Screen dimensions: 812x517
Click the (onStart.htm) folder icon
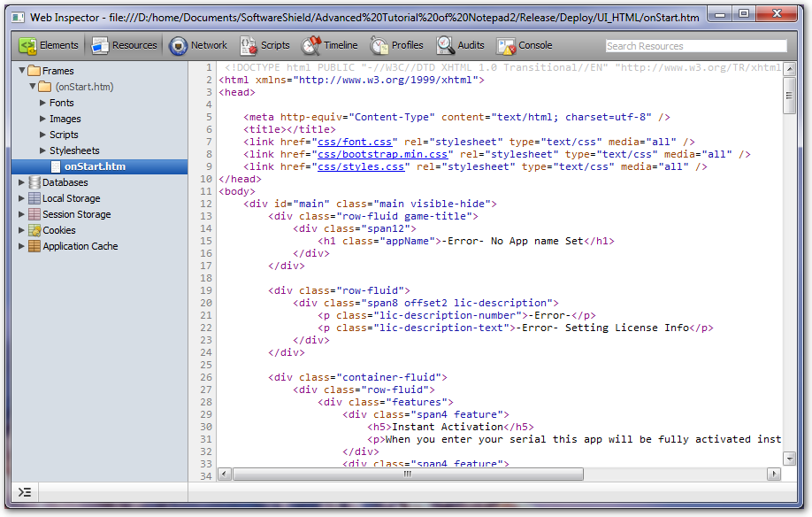[45, 87]
